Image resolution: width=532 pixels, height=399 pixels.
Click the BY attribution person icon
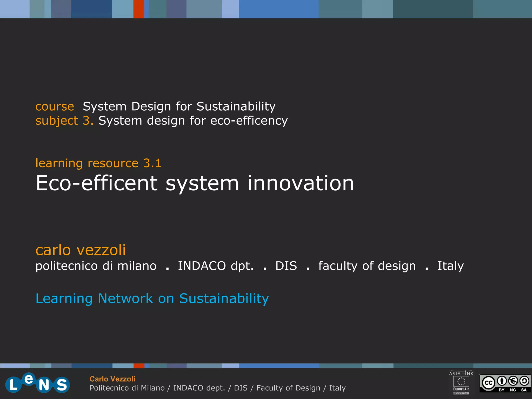coord(502,381)
